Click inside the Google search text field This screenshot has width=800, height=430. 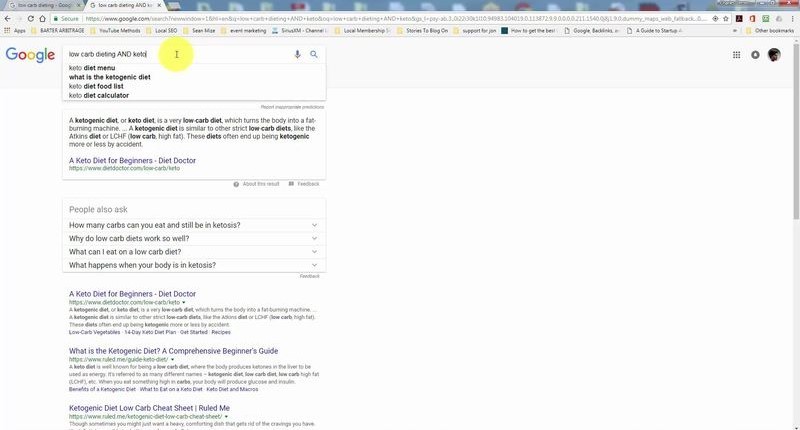(x=200, y=54)
